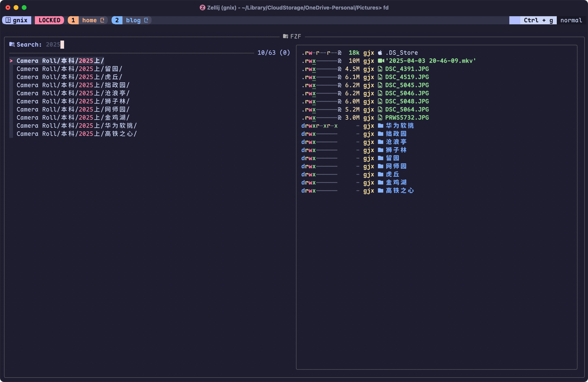Click the drwxr-xr-x permissions text
Viewport: 588px width, 382px height.
tap(320, 126)
